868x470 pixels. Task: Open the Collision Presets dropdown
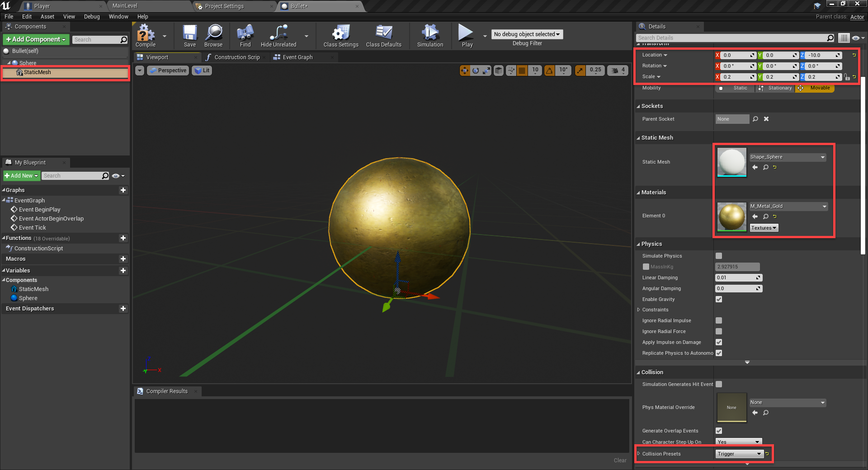tap(739, 454)
